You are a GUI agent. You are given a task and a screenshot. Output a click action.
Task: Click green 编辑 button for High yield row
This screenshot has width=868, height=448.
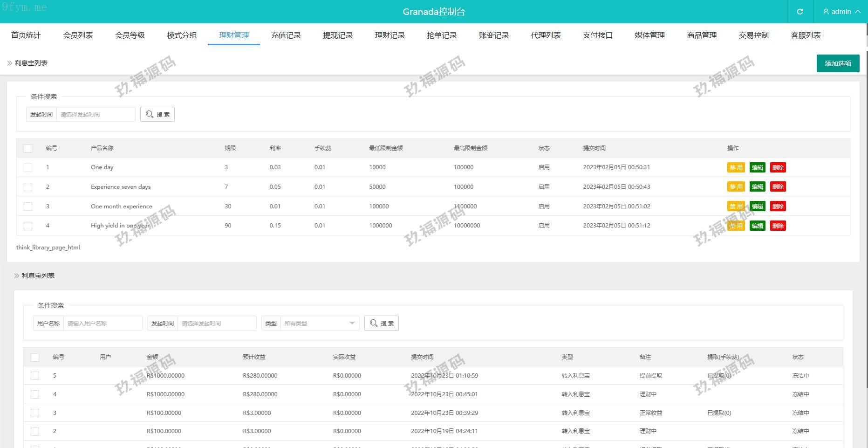click(x=757, y=226)
